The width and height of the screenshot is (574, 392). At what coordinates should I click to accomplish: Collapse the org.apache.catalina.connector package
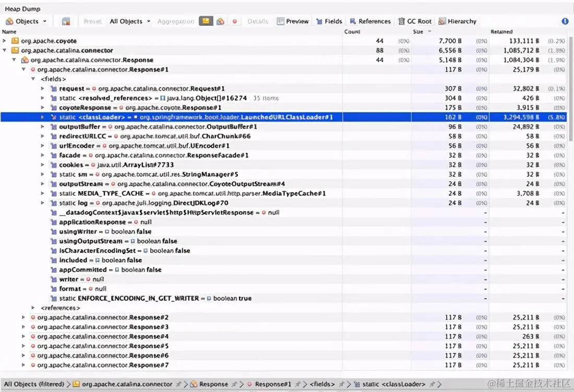[x=4, y=51]
